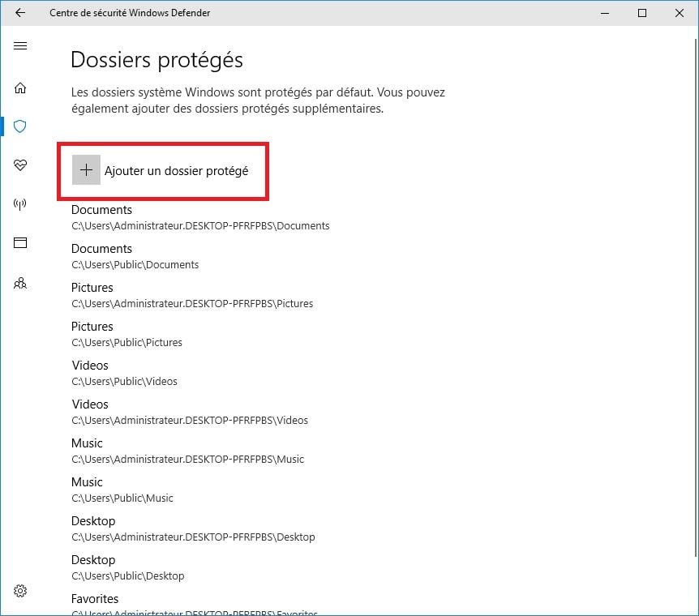
Task: Select the Documents entry at C:\Users\Public\Documents
Action: coord(135,256)
